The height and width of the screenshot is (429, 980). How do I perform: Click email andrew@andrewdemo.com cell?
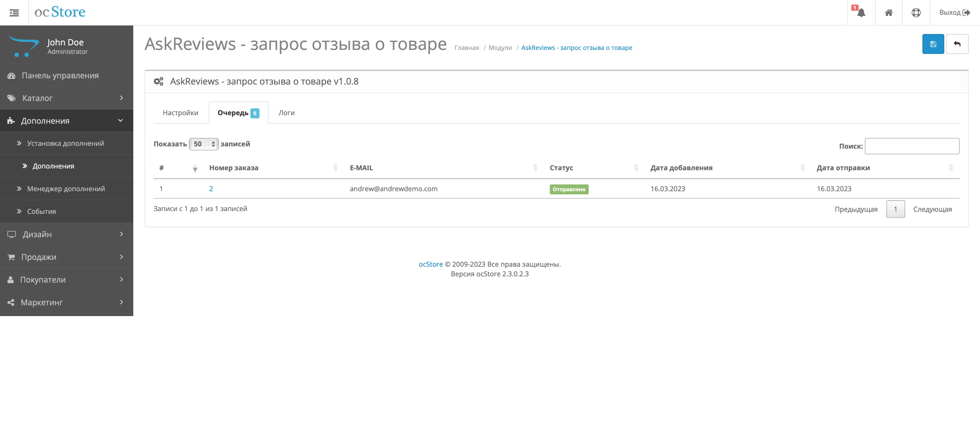[394, 189]
